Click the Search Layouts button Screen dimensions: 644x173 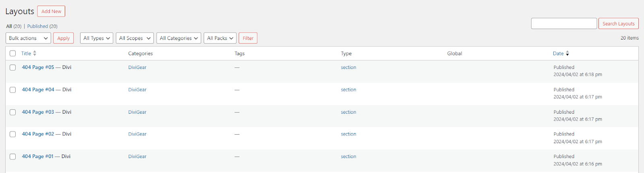(618, 23)
